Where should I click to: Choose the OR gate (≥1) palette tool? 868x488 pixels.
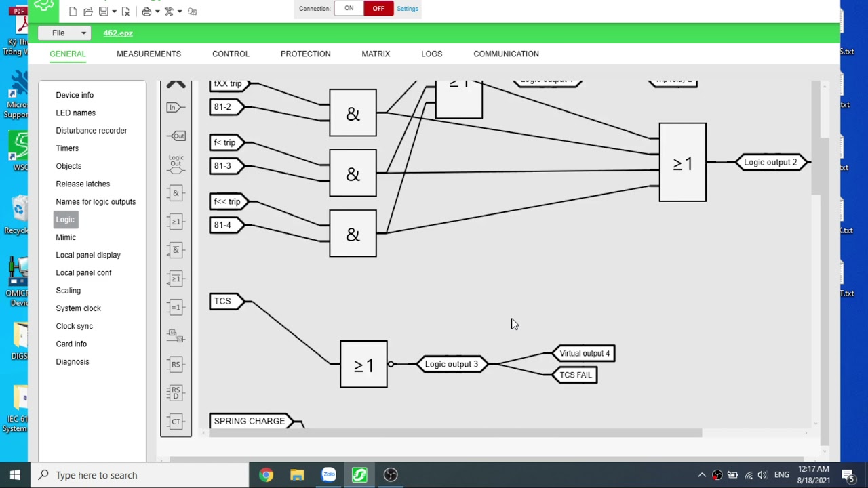pos(176,222)
